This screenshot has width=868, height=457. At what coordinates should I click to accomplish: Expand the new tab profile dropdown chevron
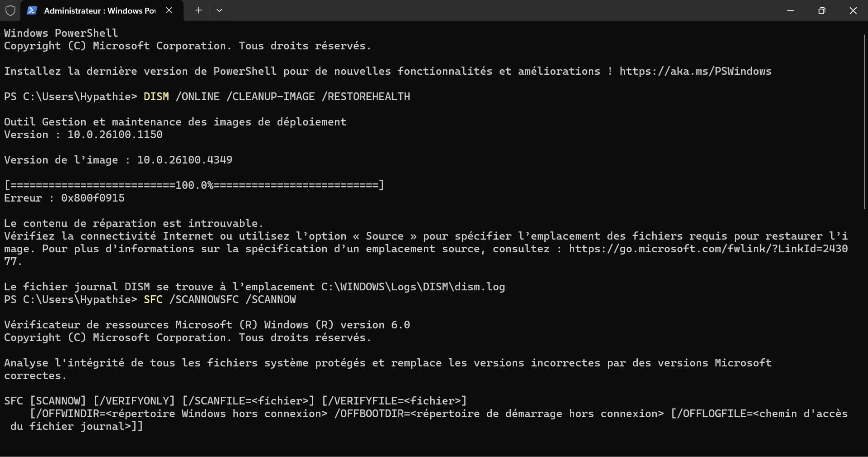click(x=219, y=10)
